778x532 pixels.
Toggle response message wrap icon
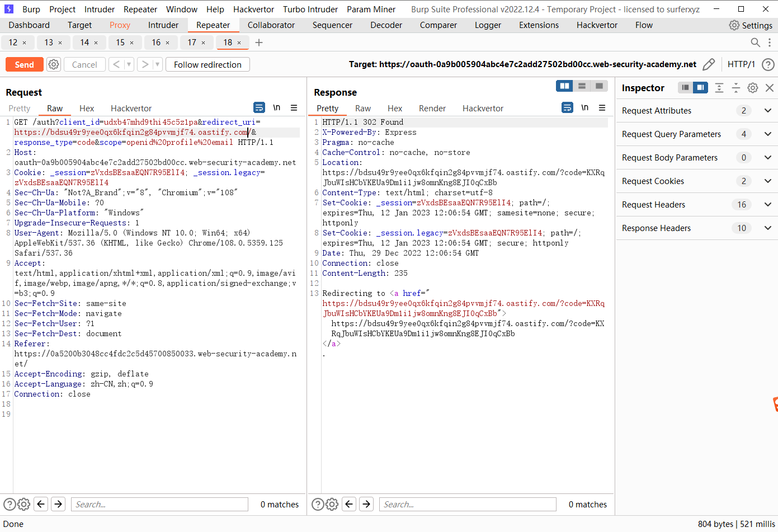(x=567, y=107)
